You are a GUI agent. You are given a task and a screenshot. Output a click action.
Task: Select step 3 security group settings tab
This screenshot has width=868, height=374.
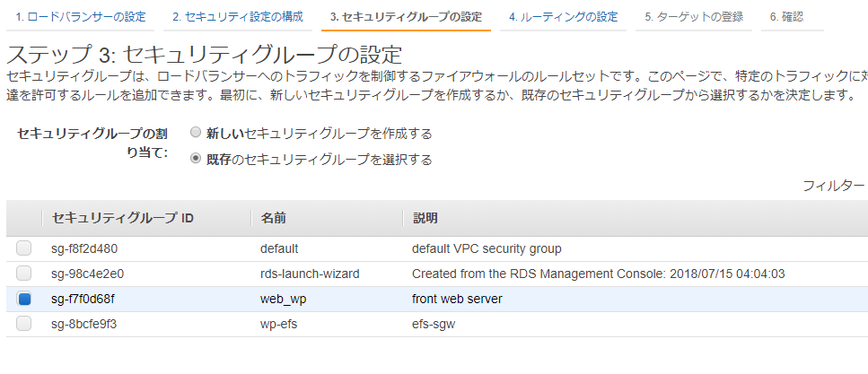pos(406,17)
